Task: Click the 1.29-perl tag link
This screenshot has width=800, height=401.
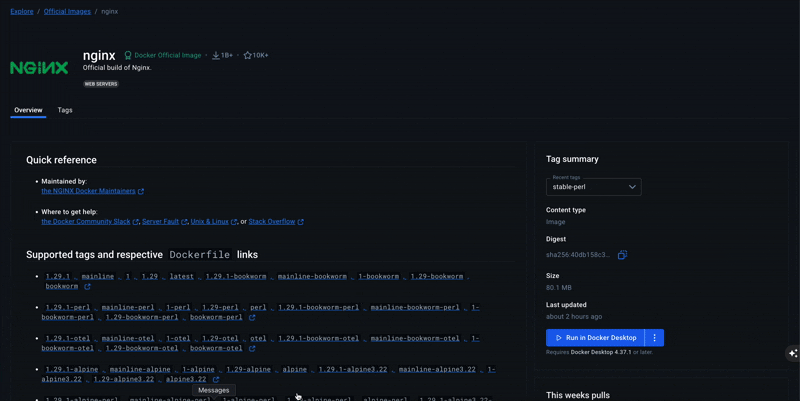Action: (220, 308)
